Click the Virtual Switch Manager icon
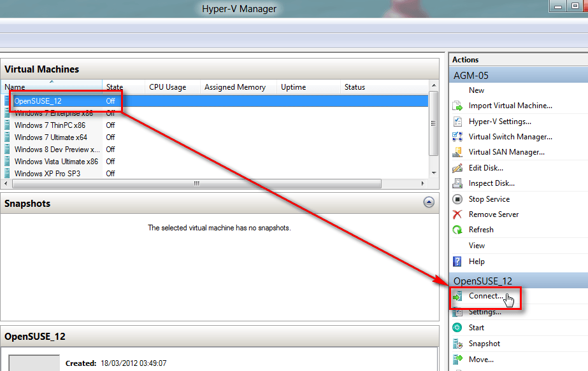The width and height of the screenshot is (588, 371). click(x=457, y=137)
